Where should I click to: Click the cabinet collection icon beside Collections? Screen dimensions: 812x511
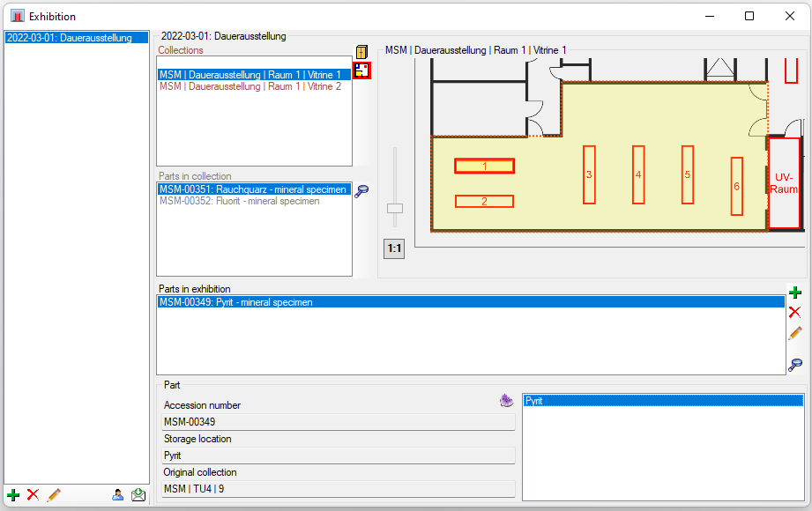pos(361,52)
